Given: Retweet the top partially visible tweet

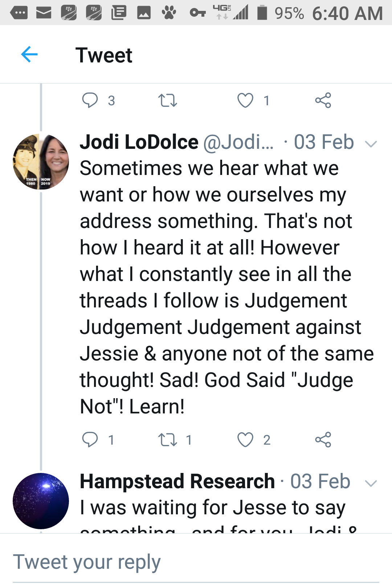Looking at the screenshot, I should [168, 100].
